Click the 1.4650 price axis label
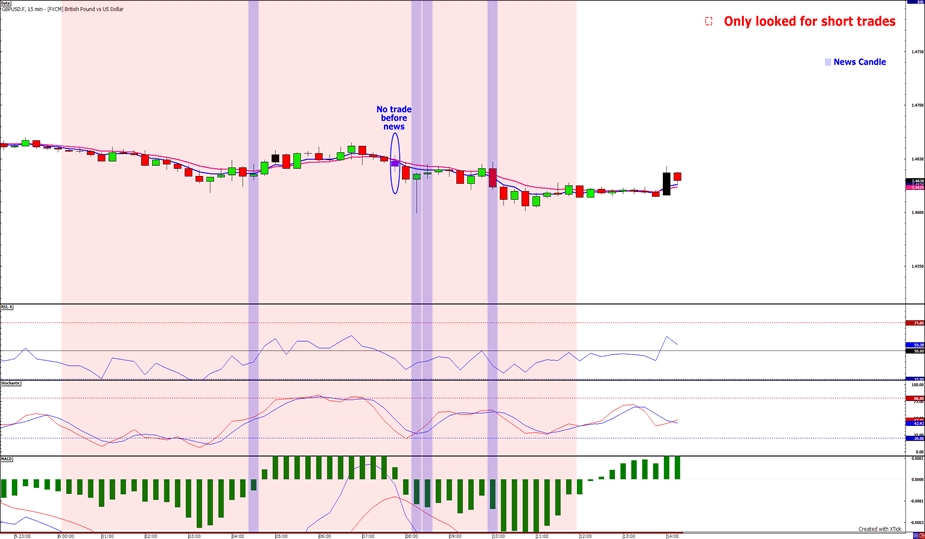This screenshot has height=539, width=925. coord(917,159)
